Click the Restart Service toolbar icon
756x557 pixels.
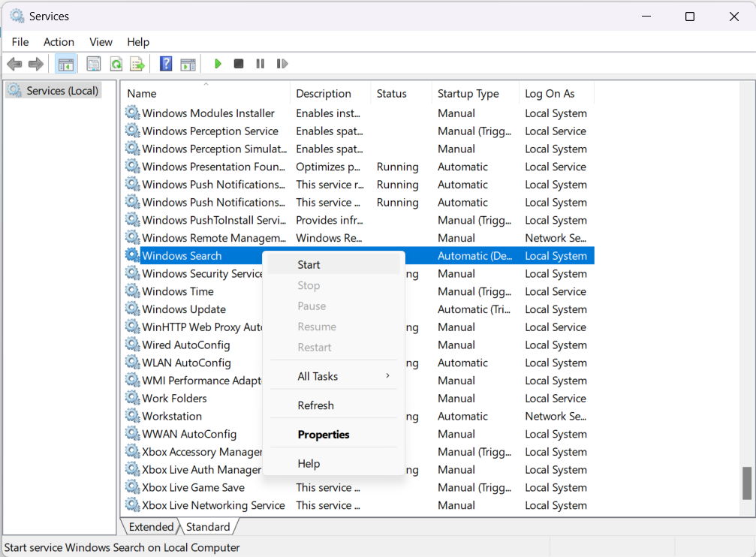pos(282,64)
